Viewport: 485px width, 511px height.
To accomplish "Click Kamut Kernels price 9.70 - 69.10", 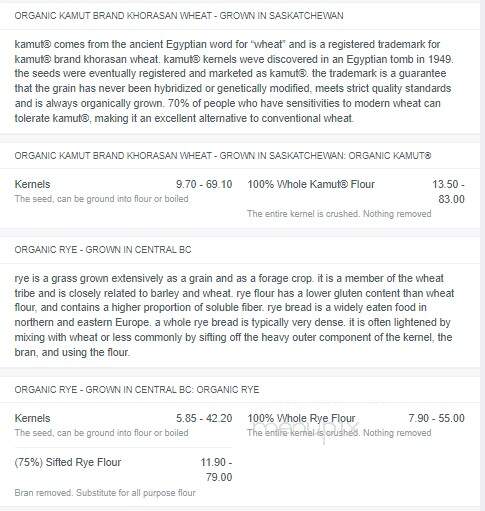I will pyautogui.click(x=204, y=184).
